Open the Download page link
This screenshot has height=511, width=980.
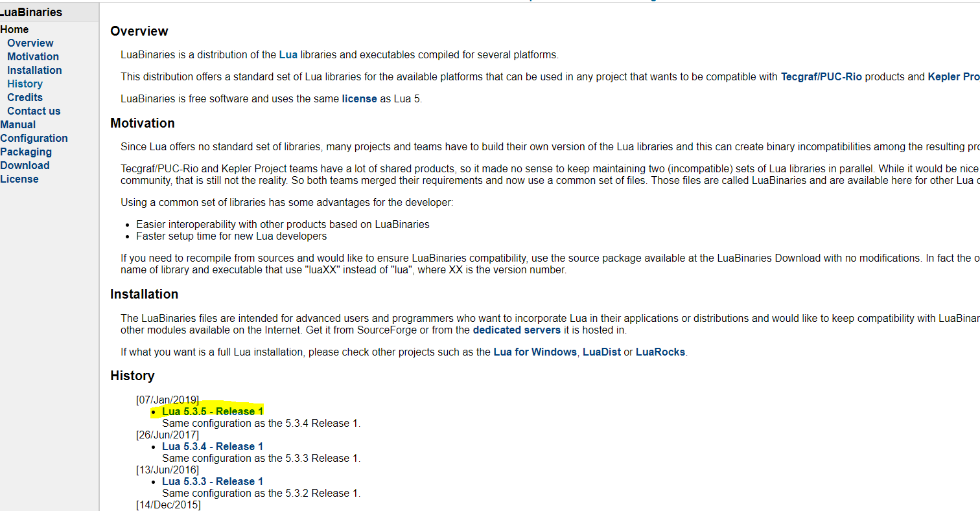[x=25, y=165]
